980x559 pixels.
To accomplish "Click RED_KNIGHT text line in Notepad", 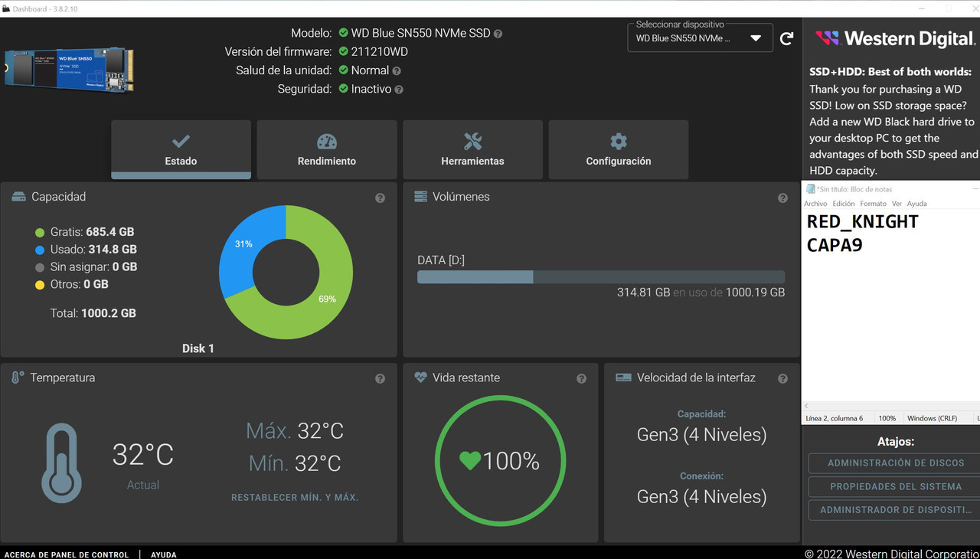I will (x=863, y=222).
